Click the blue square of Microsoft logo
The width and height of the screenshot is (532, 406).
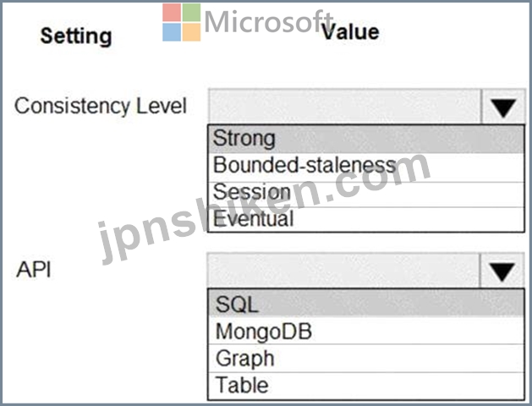tap(172, 32)
